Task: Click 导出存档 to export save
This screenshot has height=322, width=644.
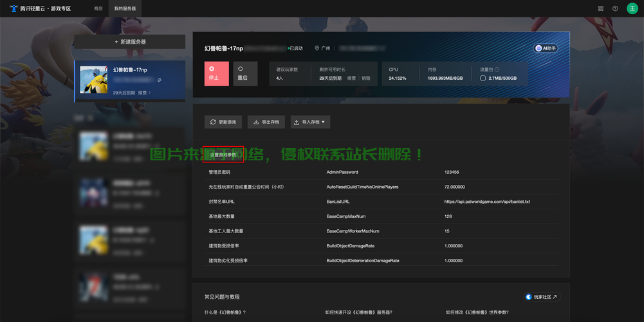Action: click(266, 122)
